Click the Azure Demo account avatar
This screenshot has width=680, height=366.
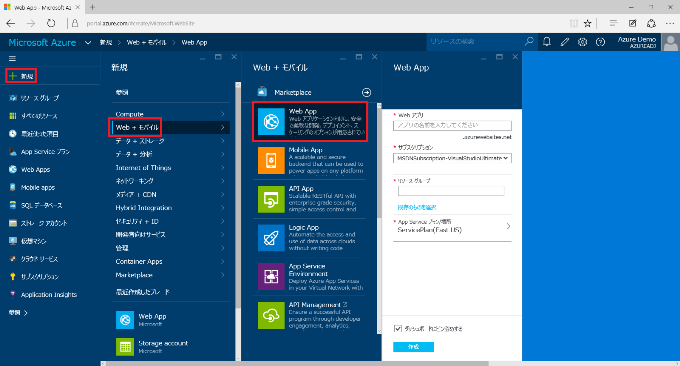pyautogui.click(x=670, y=42)
